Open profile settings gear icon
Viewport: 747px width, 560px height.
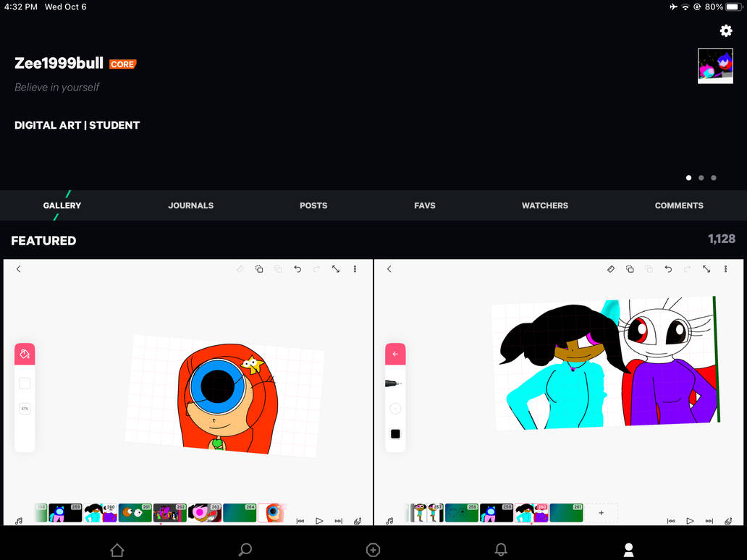(725, 31)
